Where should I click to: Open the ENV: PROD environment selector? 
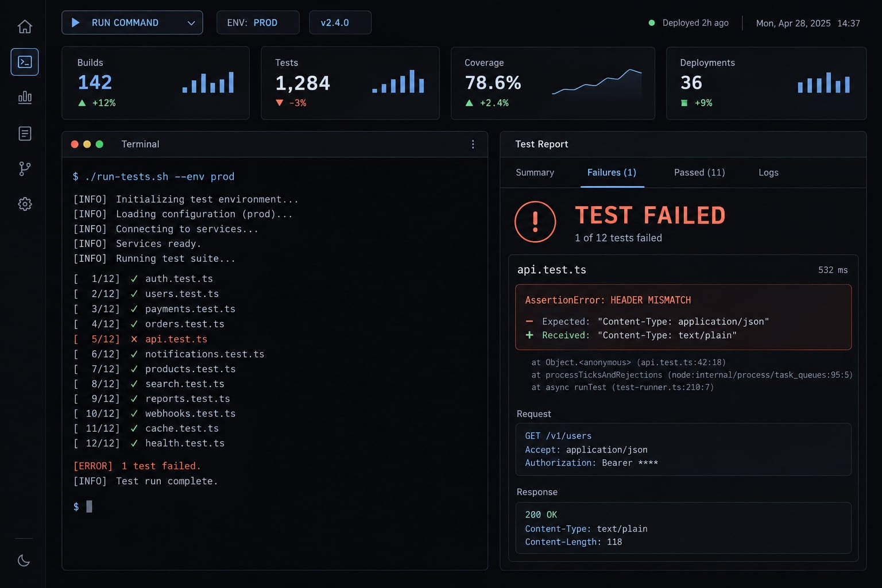(x=258, y=22)
